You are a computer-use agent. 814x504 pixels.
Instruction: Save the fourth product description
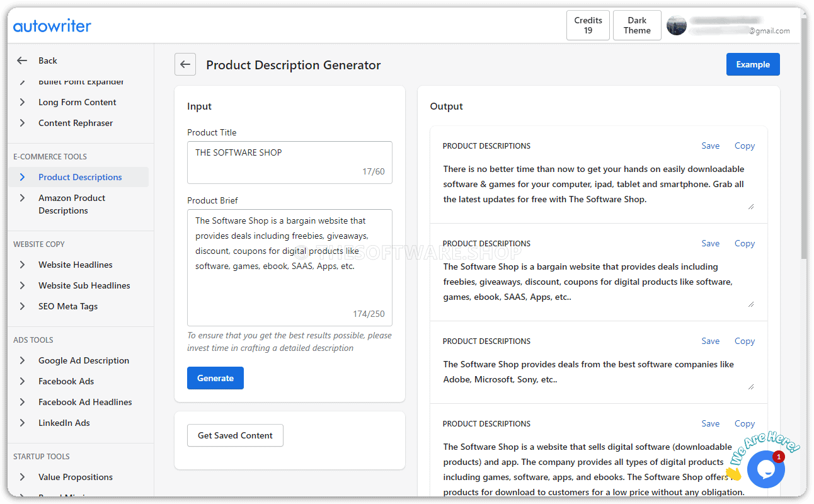tap(711, 423)
